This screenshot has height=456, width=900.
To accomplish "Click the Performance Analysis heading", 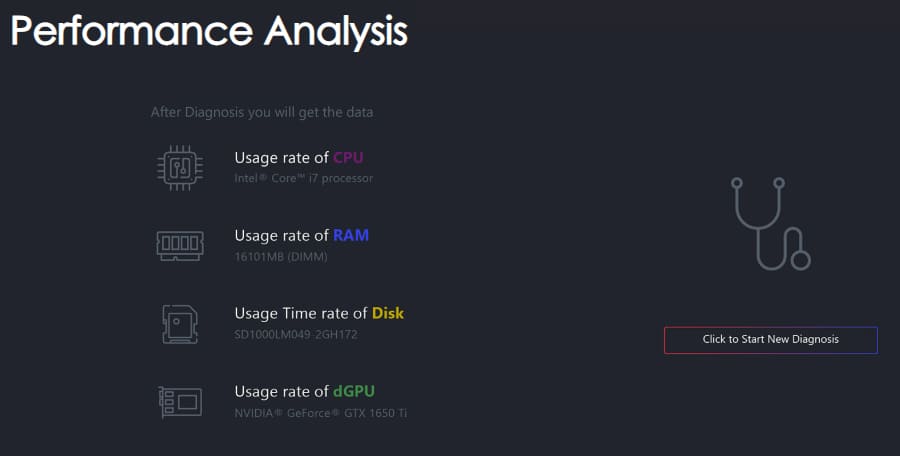I will 209,30.
